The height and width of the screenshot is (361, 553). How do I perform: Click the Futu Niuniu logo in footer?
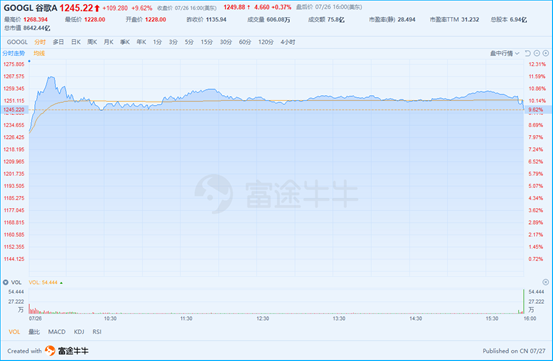click(67, 351)
